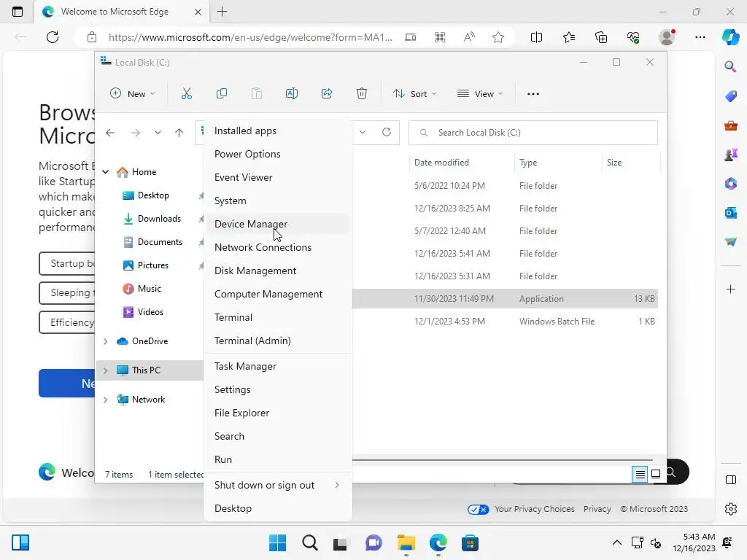Refresh the Edge page
The width and height of the screenshot is (747, 560).
coord(53,37)
